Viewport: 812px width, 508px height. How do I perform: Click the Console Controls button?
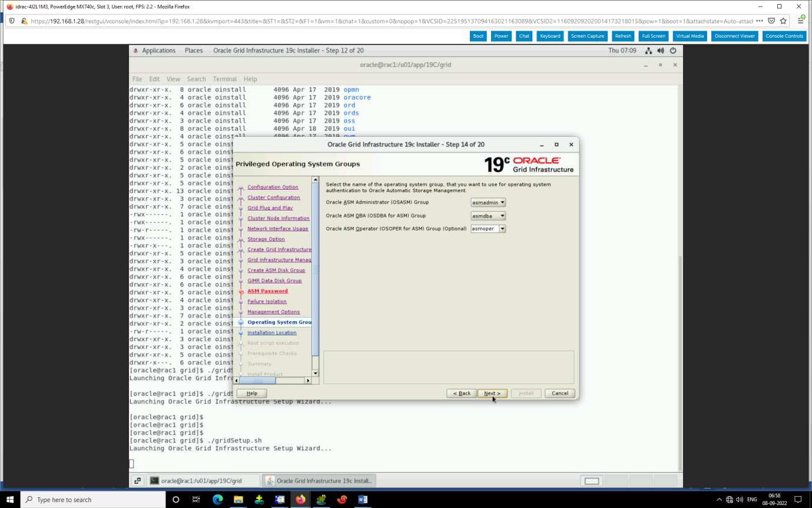pyautogui.click(x=784, y=36)
